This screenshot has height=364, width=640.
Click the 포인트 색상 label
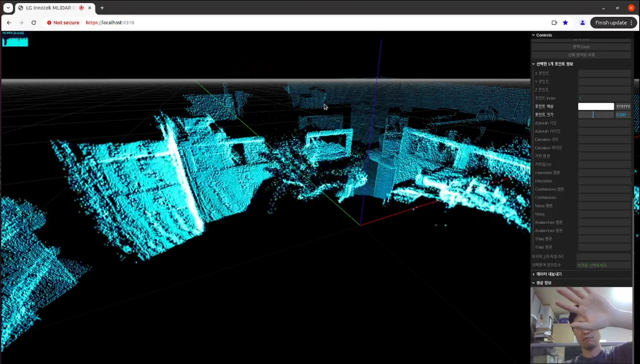544,107
